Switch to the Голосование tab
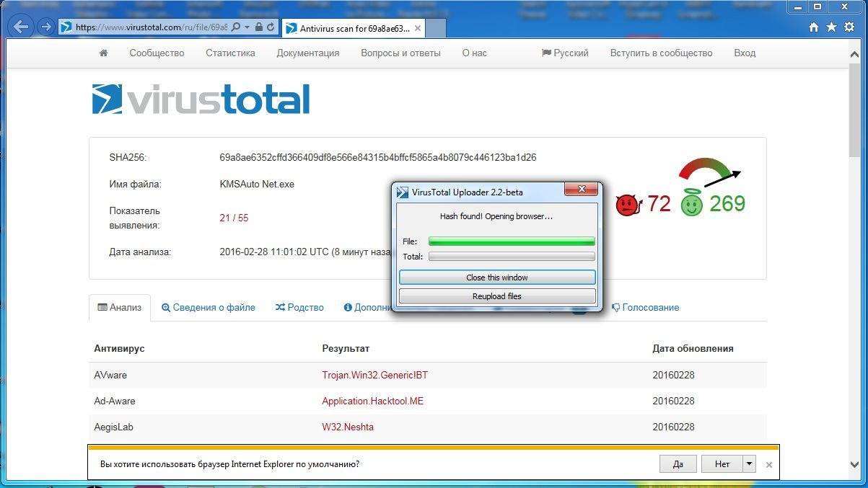This screenshot has height=488, width=868. pos(646,307)
